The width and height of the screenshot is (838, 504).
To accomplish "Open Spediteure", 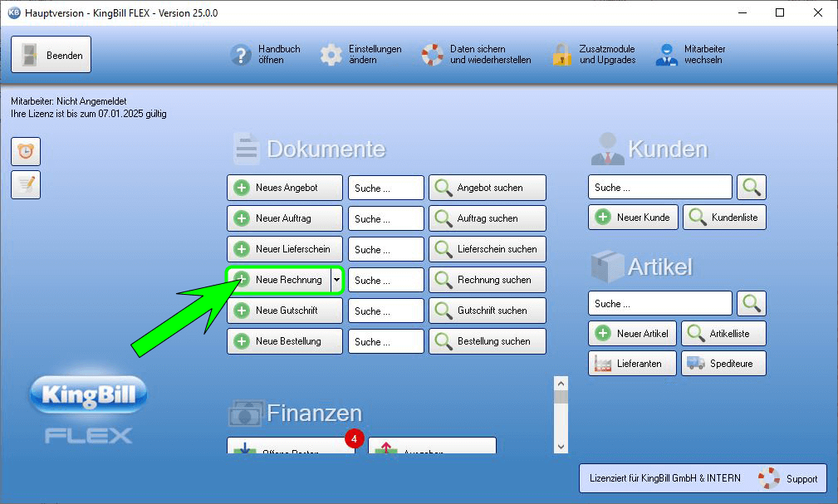I will click(723, 364).
